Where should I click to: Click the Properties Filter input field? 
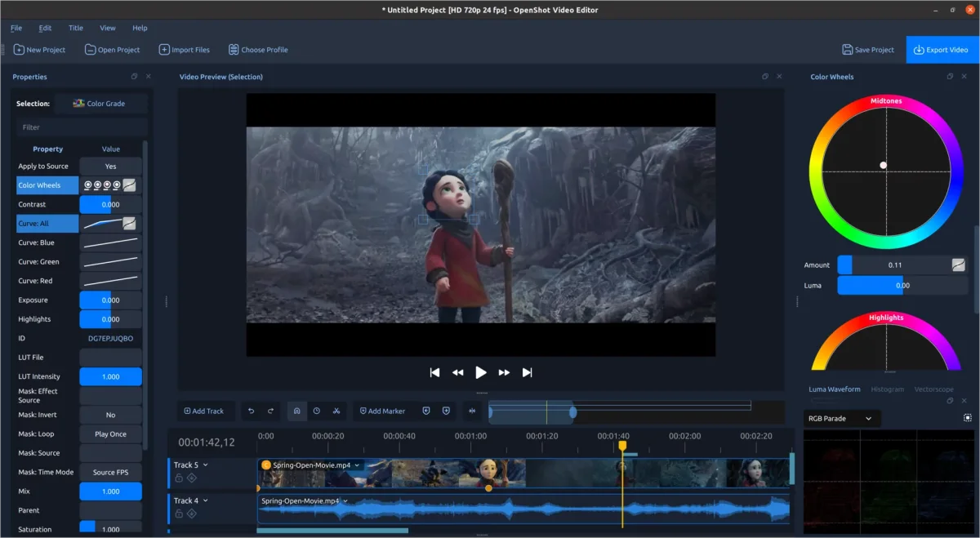click(x=82, y=127)
